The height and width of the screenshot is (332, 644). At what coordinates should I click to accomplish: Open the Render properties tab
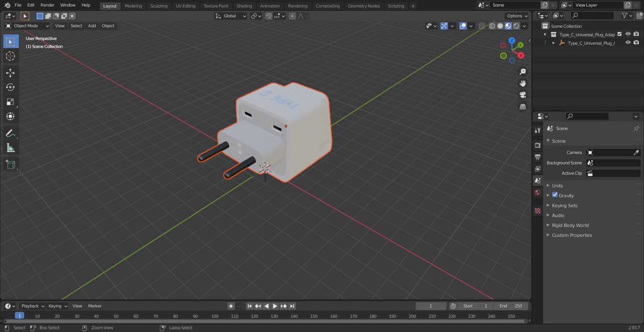click(537, 145)
